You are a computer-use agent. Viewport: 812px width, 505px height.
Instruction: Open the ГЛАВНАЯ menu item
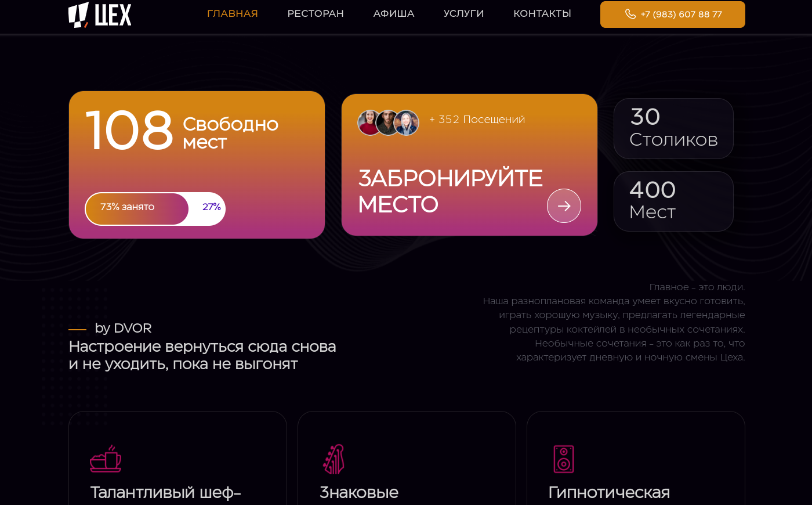233,13
